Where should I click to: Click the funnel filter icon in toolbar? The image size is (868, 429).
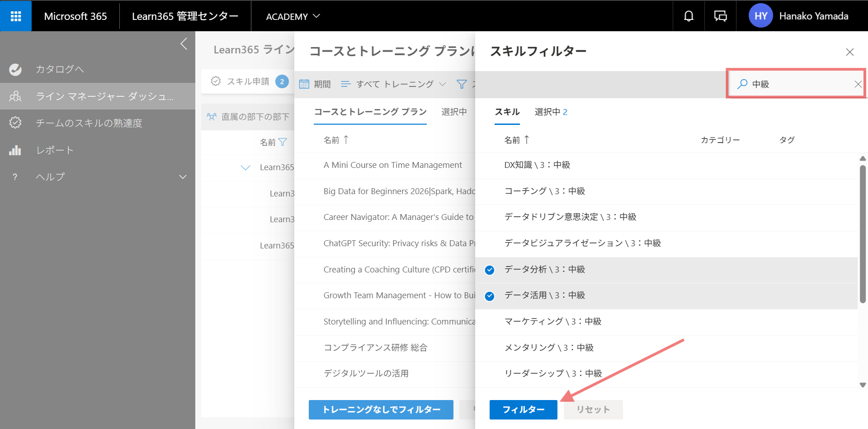point(462,84)
